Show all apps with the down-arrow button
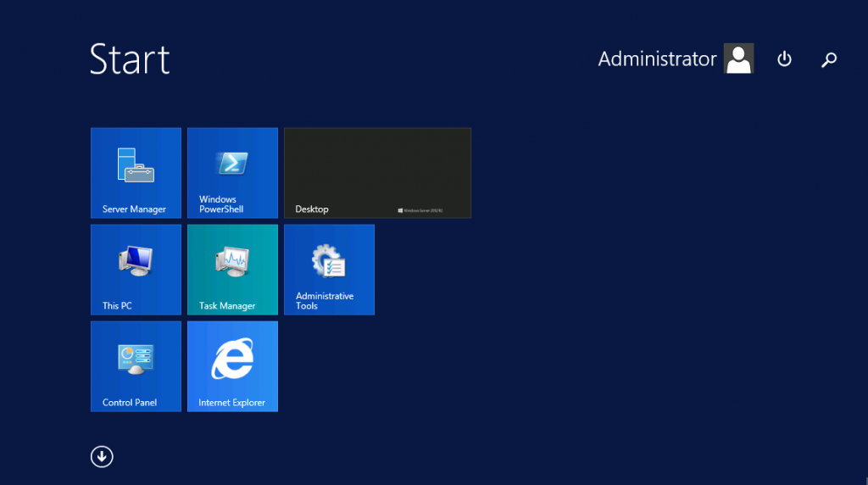This screenshot has width=868, height=485. pyautogui.click(x=102, y=457)
